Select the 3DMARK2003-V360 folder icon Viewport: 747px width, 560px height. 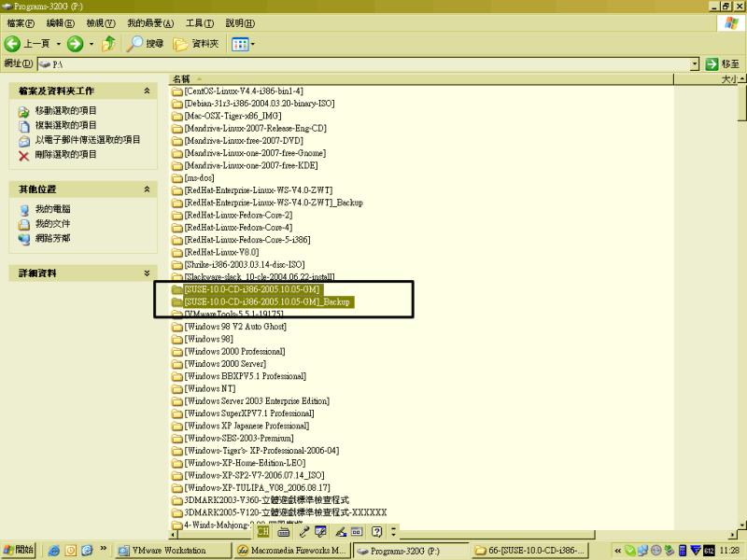click(x=177, y=500)
